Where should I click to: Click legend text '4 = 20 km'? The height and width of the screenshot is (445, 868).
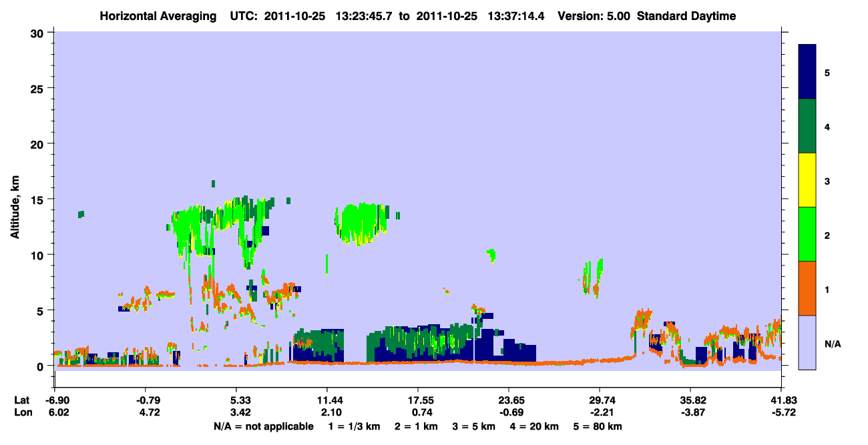pos(534,426)
